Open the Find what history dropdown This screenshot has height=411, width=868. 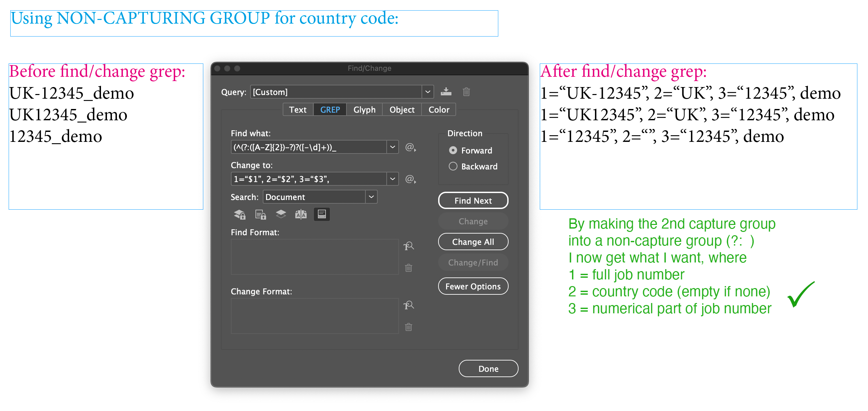coord(392,147)
